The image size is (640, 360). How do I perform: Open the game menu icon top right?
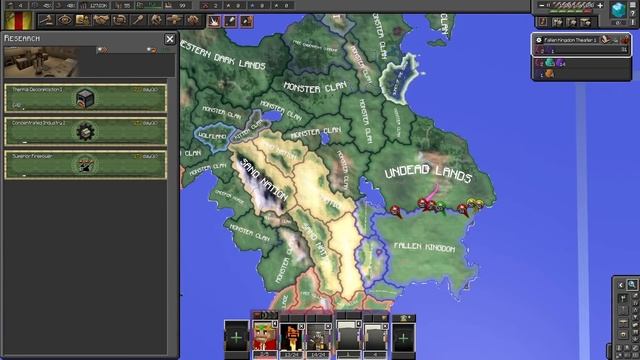[x=633, y=5]
